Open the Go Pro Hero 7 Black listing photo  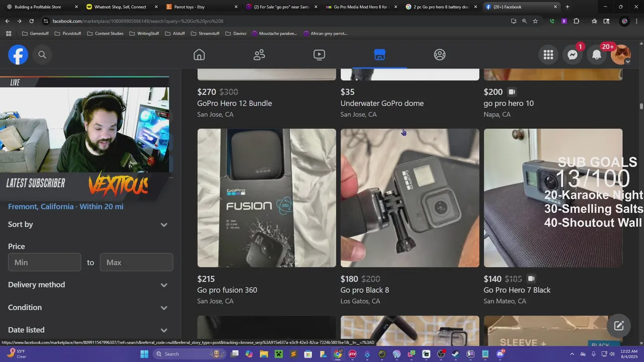tap(553, 198)
